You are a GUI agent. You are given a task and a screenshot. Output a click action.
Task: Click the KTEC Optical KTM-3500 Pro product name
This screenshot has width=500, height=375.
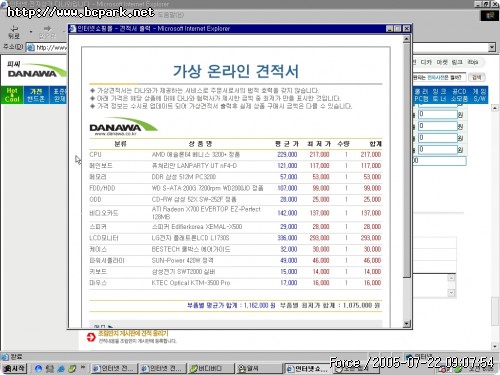[x=191, y=283]
